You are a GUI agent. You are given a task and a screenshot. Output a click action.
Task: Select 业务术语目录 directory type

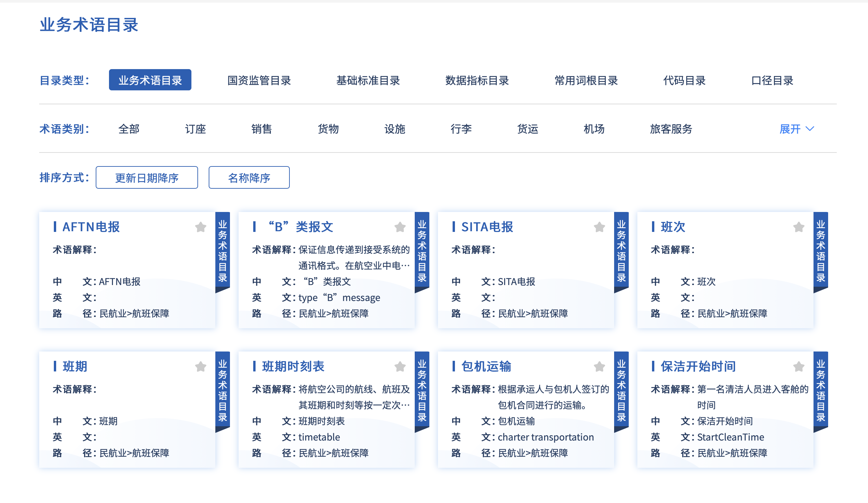click(x=150, y=80)
